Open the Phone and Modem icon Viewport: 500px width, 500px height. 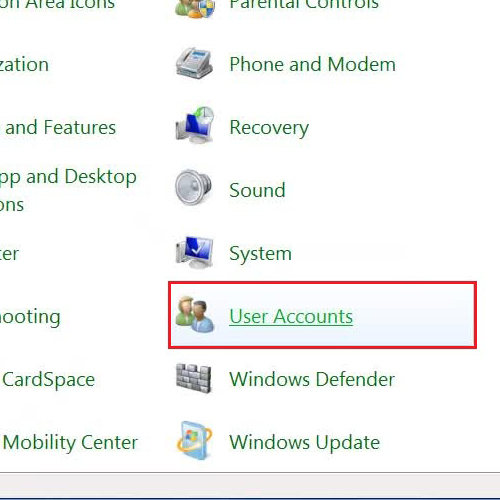[194, 63]
